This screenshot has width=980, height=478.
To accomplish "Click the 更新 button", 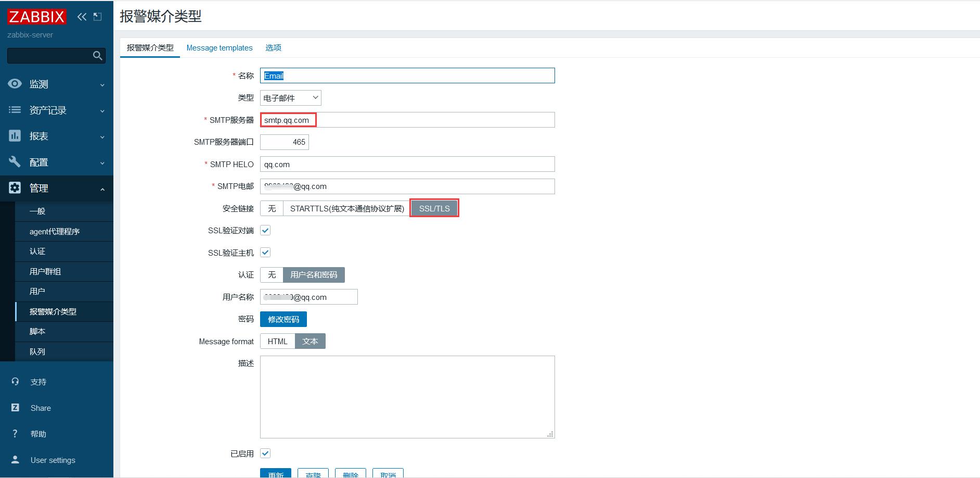I will point(276,473).
